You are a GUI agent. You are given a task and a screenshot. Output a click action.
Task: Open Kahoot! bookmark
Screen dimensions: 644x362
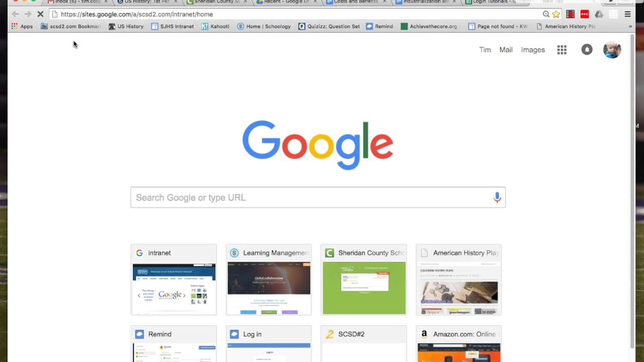[x=215, y=26]
